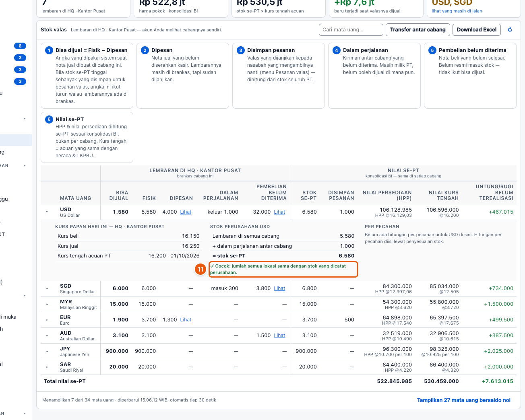Open Lihat link for AUD pembelian
Screen dimensions: 525x420
click(279, 336)
